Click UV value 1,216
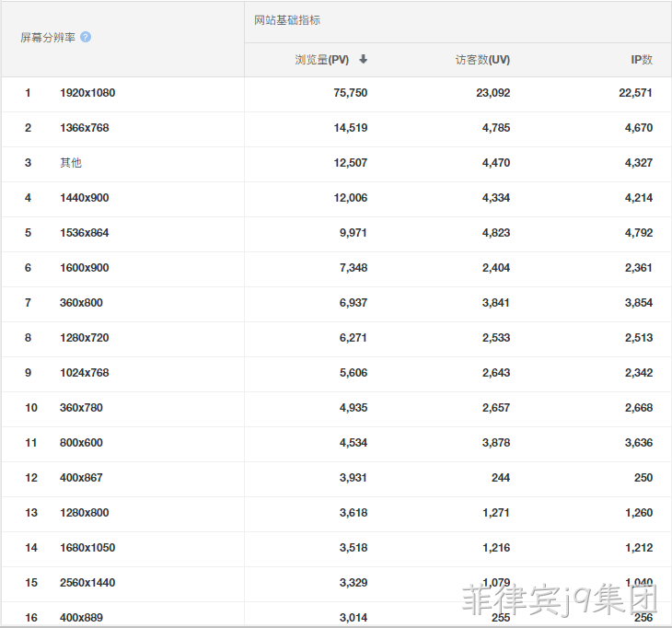The image size is (672, 628). [496, 548]
